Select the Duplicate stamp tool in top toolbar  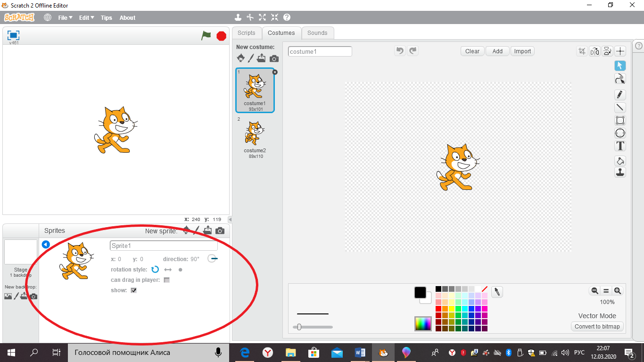238,17
